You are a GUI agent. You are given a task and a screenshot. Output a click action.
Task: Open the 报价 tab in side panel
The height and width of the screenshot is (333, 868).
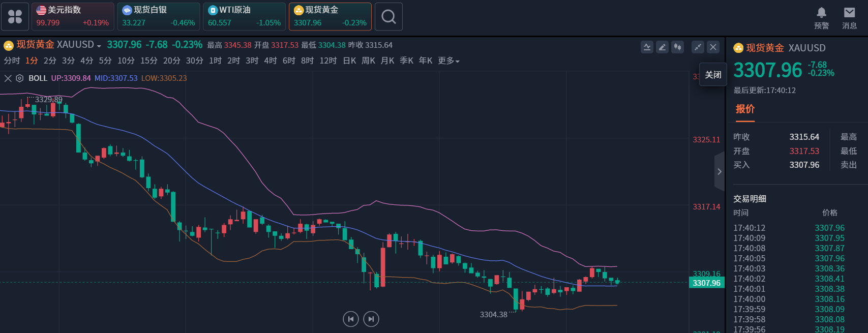pos(745,109)
